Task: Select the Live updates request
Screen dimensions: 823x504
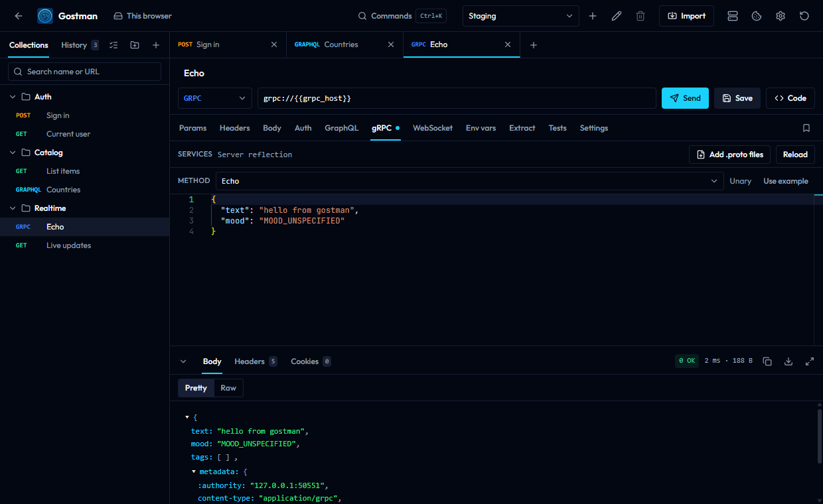Action: coord(84,245)
